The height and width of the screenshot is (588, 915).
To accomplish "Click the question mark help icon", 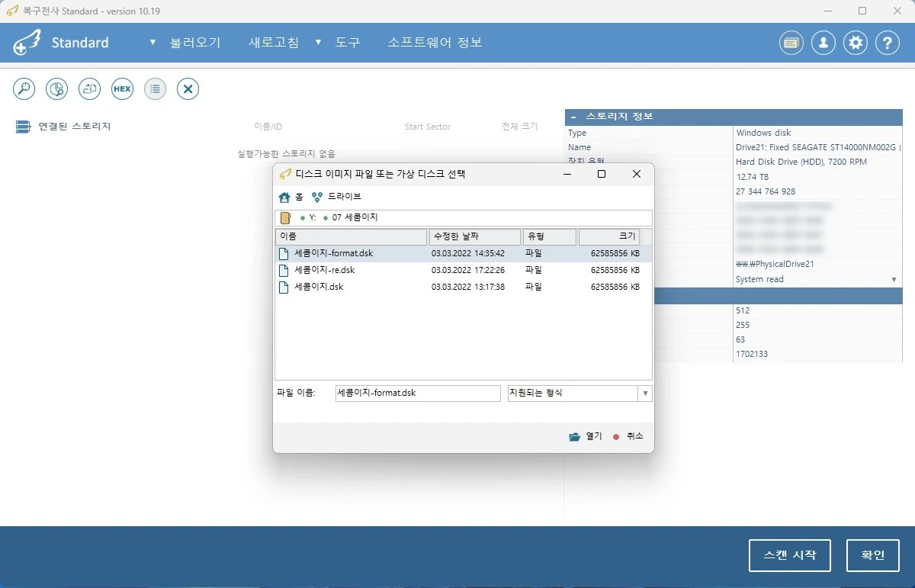I will click(x=888, y=43).
